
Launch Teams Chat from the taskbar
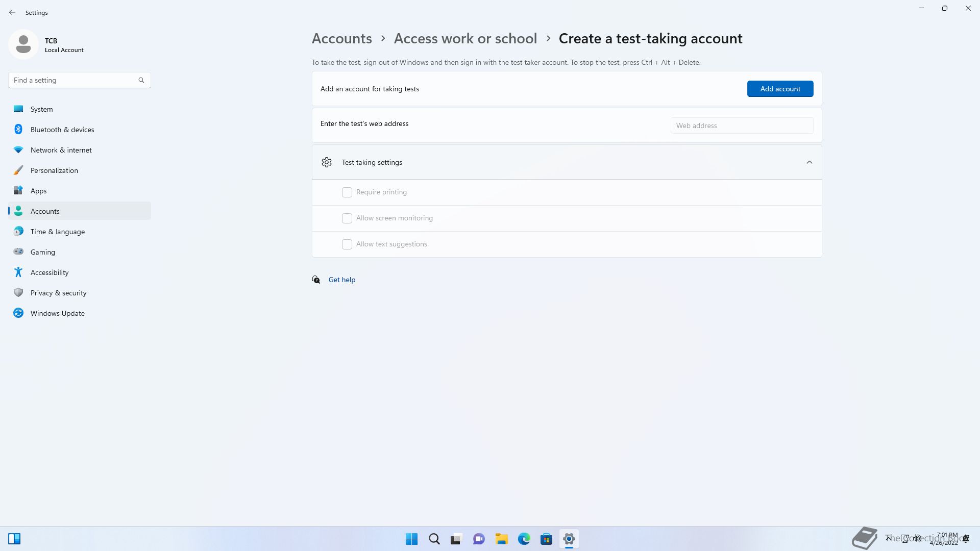click(479, 539)
